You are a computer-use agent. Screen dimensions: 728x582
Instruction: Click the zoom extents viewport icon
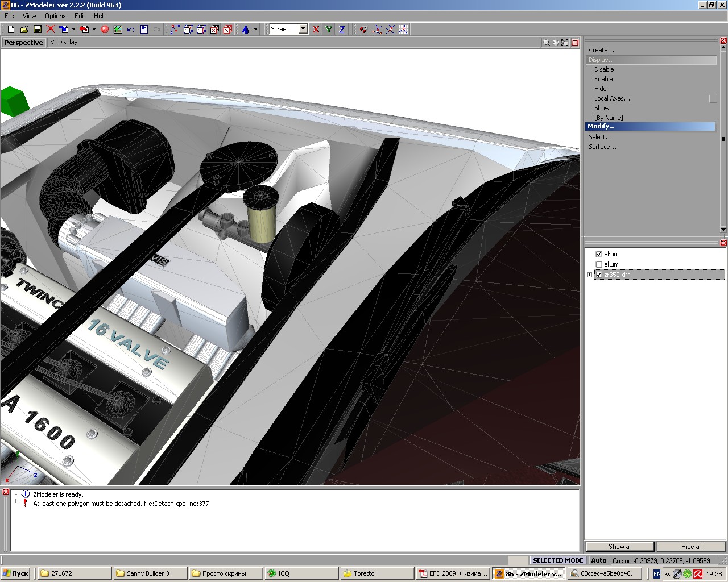point(565,43)
